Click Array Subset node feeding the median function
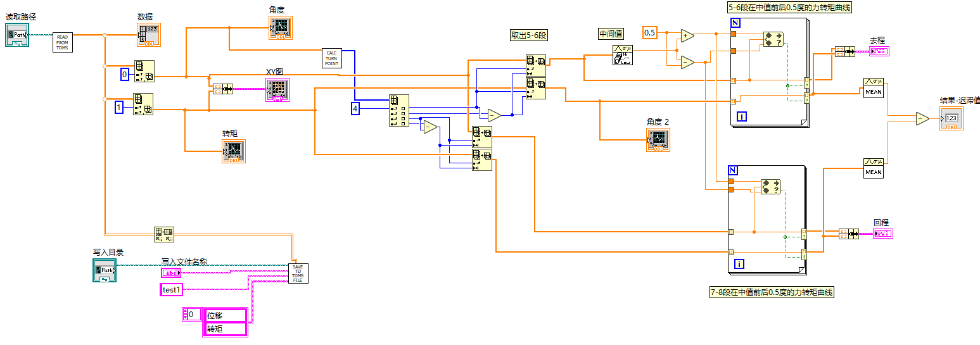This screenshot has width=980, height=345. (535, 66)
